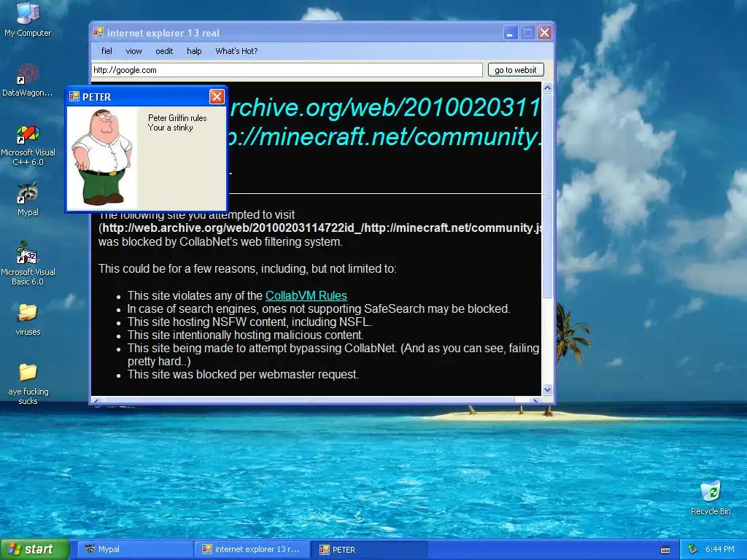747x560 pixels.
Task: Open the DataWagon desktop shortcut
Action: pyautogui.click(x=28, y=79)
